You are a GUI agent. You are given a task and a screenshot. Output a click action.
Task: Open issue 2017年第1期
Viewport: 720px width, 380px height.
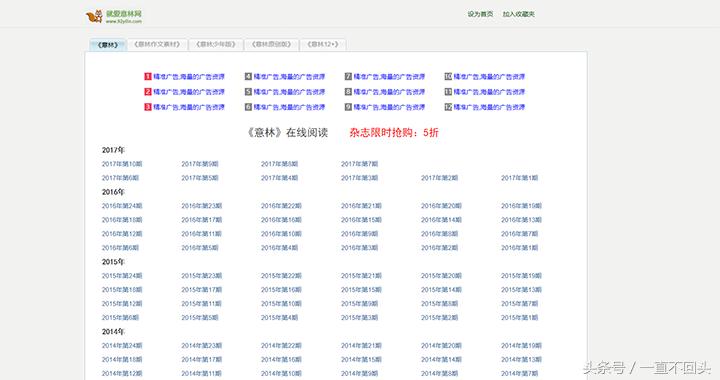tap(519, 178)
